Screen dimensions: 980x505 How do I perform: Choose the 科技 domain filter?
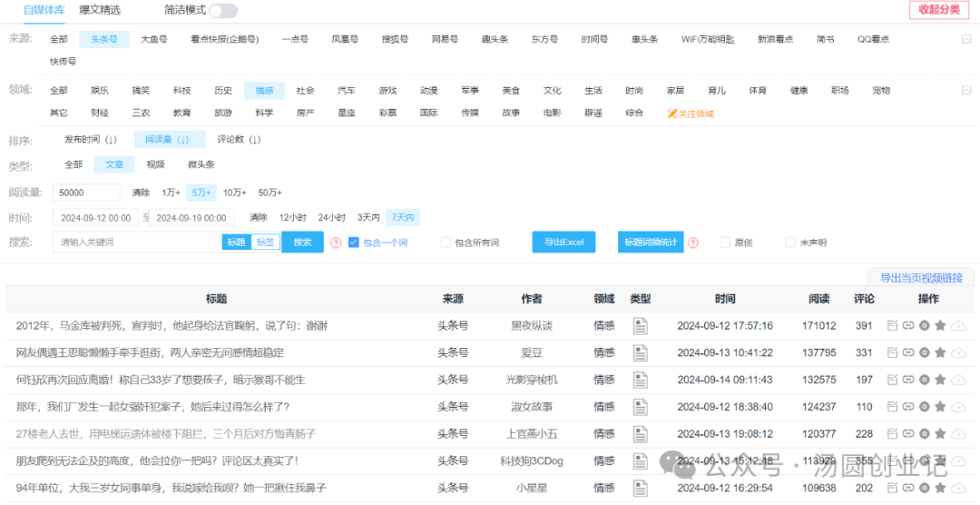(x=181, y=91)
